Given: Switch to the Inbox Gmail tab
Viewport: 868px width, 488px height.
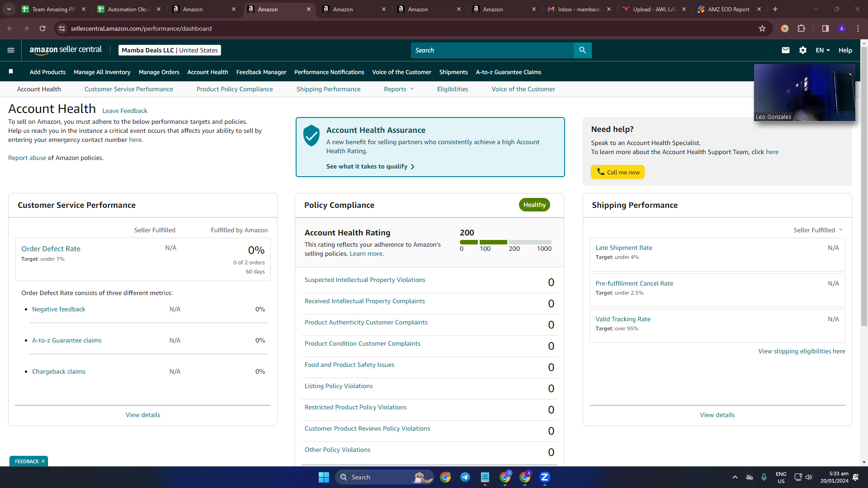Looking at the screenshot, I should [579, 9].
